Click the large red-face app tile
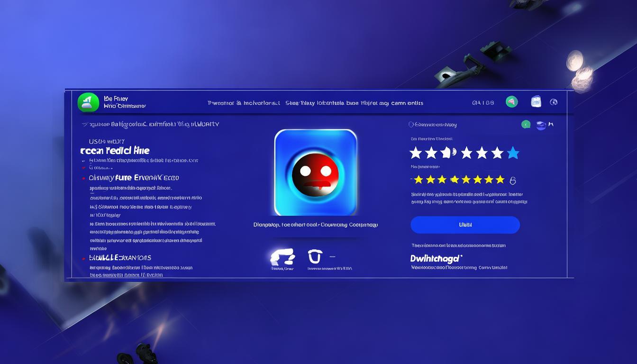This screenshot has width=637, height=364. point(316,173)
